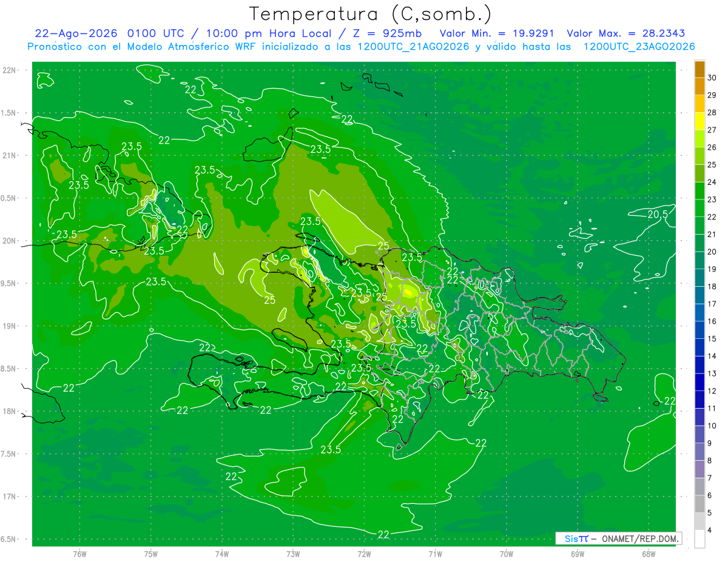Click the legend value "26"
This screenshot has width=728, height=562.
(712, 147)
